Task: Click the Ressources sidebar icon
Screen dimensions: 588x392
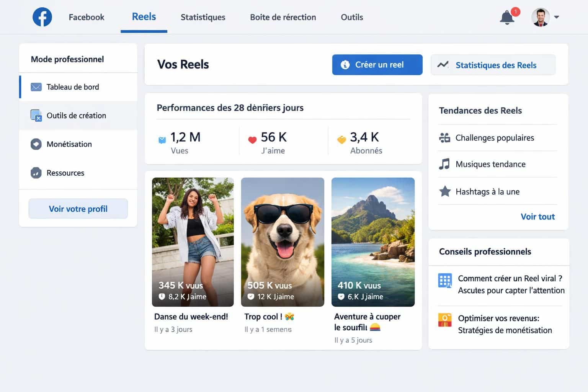Action: click(35, 173)
